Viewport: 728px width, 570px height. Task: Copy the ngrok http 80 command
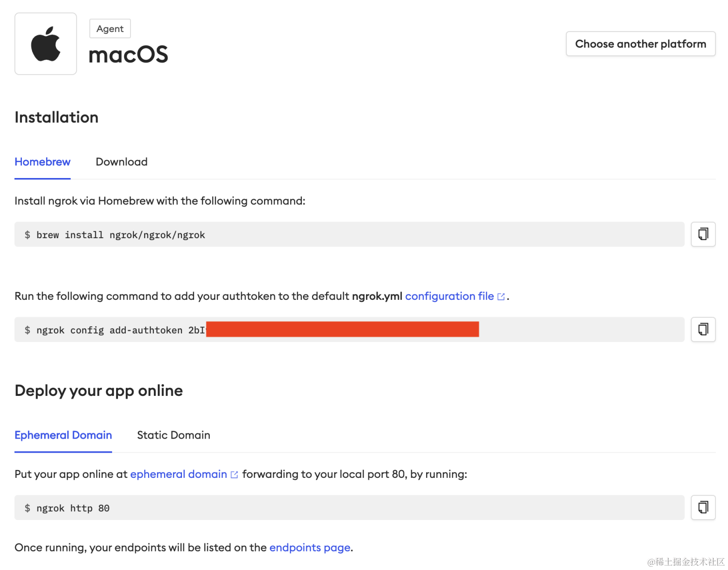point(703,507)
